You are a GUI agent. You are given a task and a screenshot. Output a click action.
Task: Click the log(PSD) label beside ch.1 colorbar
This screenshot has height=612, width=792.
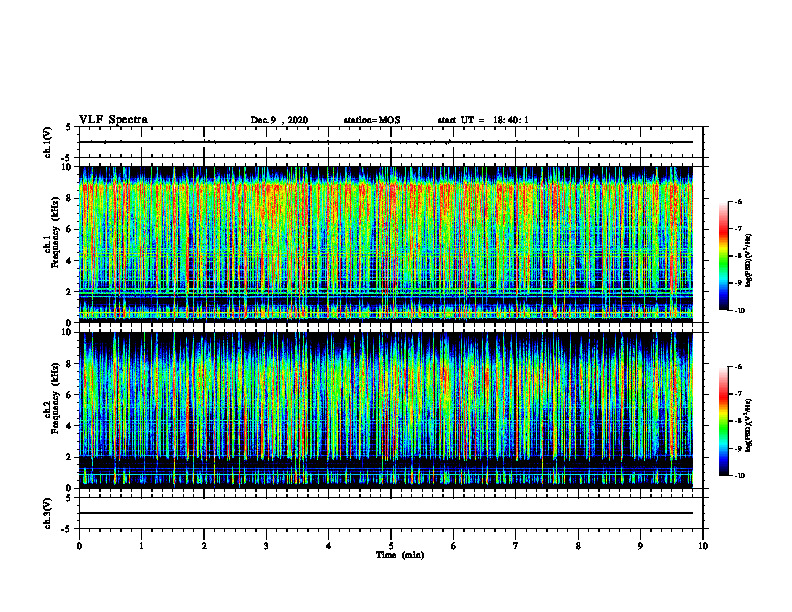pyautogui.click(x=749, y=260)
